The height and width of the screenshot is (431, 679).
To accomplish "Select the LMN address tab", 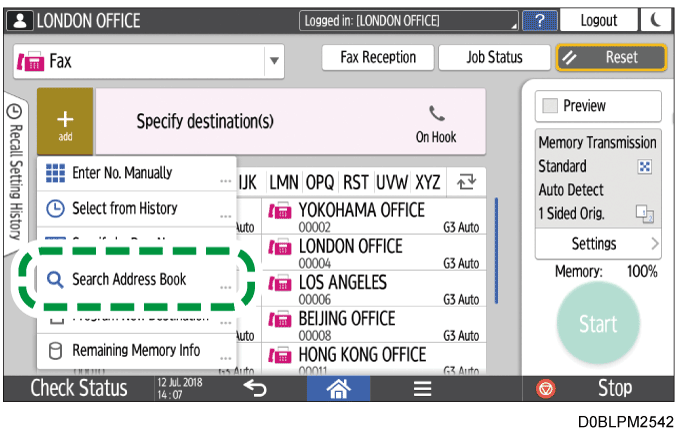I will (286, 182).
